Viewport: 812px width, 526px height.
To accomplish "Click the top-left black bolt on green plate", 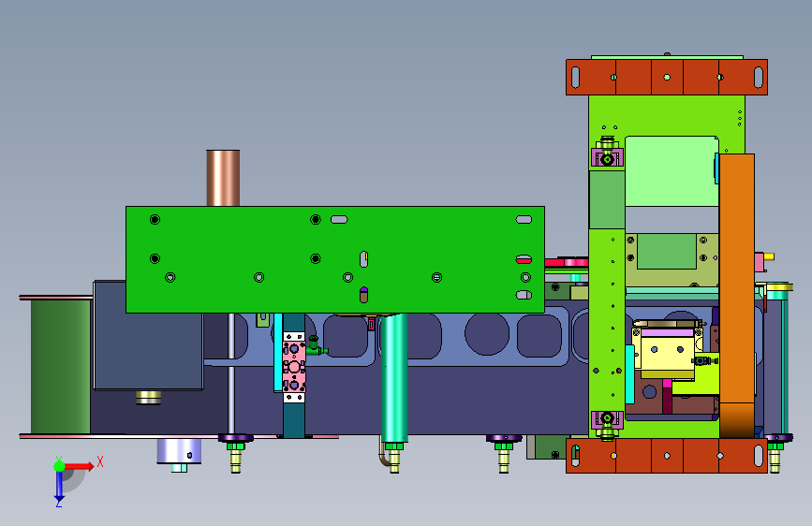I will [x=155, y=220].
